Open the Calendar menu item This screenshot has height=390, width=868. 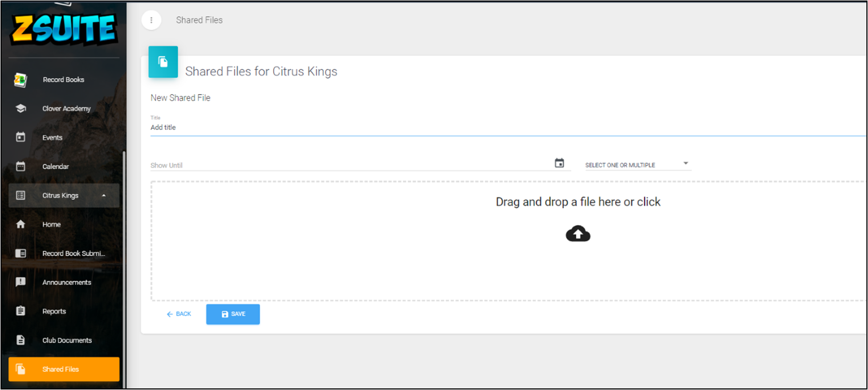(55, 167)
